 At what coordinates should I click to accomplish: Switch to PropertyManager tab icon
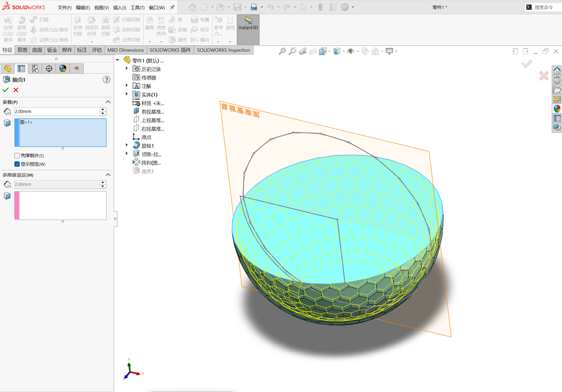pyautogui.click(x=21, y=69)
